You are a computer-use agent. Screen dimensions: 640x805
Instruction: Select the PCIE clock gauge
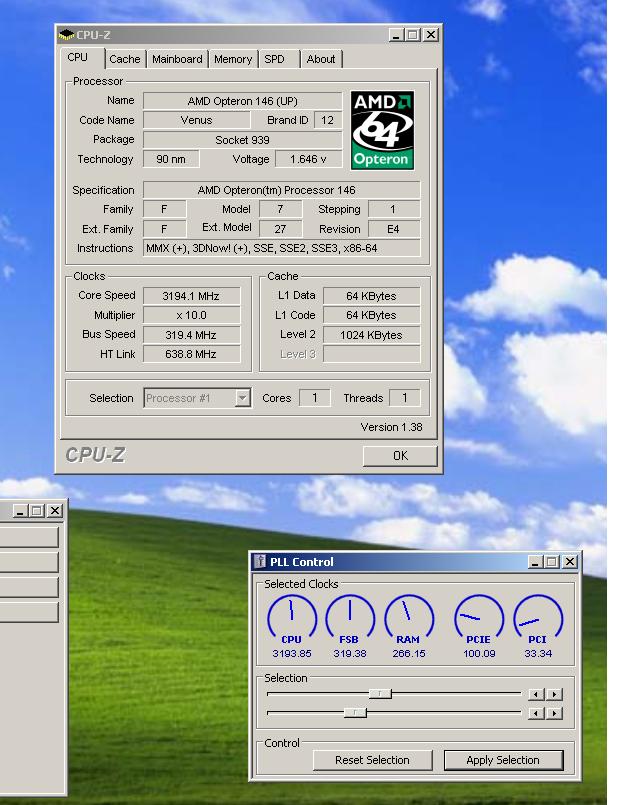click(x=479, y=619)
